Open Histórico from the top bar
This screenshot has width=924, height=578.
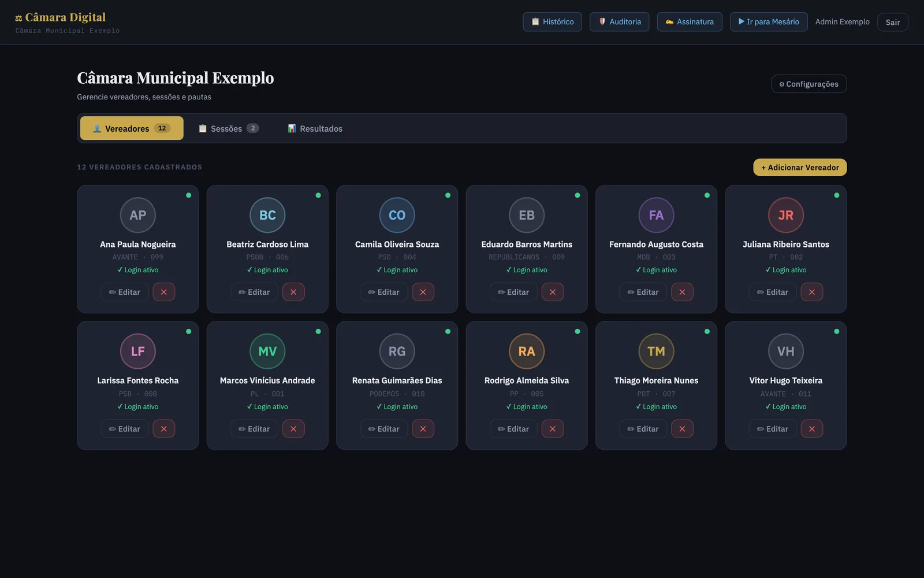pos(553,22)
